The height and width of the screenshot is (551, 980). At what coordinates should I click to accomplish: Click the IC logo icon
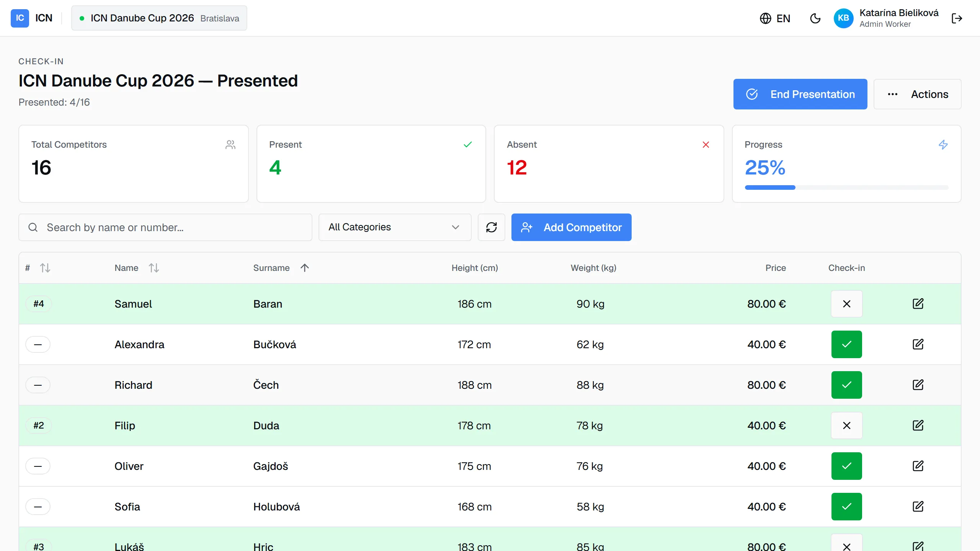[20, 18]
